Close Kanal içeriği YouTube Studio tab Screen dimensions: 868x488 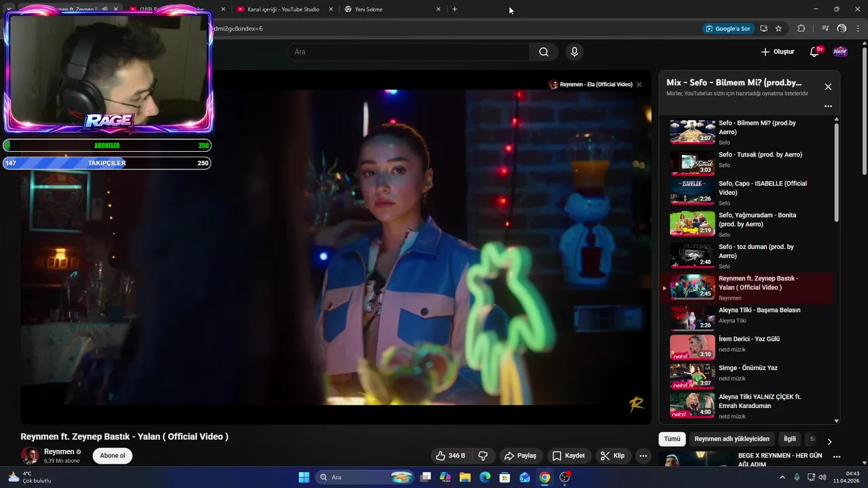coord(330,9)
